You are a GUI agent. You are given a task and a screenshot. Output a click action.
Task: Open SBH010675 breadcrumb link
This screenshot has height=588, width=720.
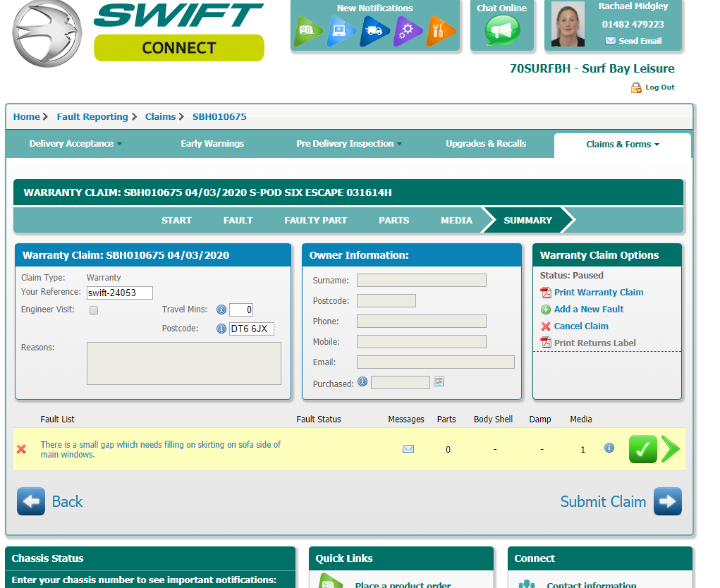219,116
